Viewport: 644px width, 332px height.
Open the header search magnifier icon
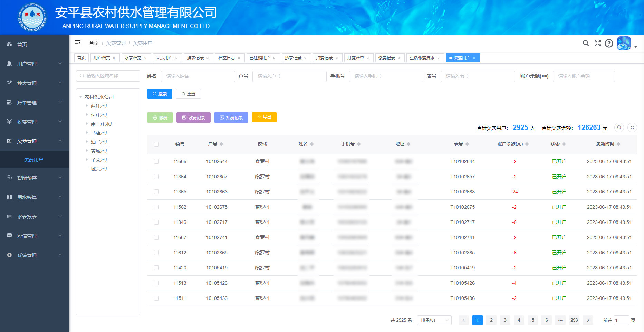pyautogui.click(x=586, y=43)
